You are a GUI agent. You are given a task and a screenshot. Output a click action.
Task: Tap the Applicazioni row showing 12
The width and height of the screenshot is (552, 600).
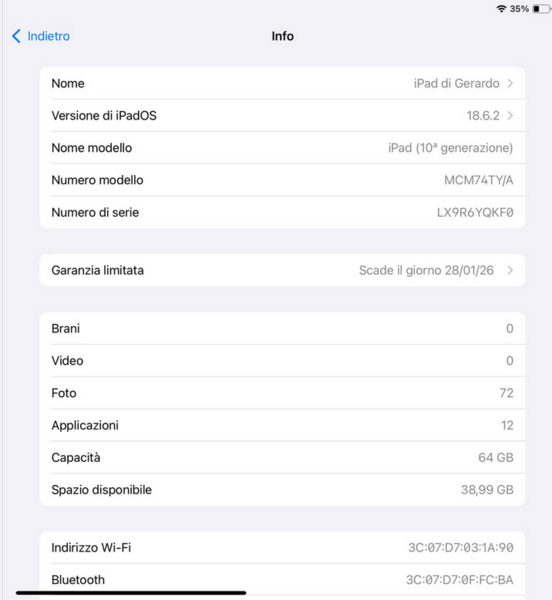(282, 425)
